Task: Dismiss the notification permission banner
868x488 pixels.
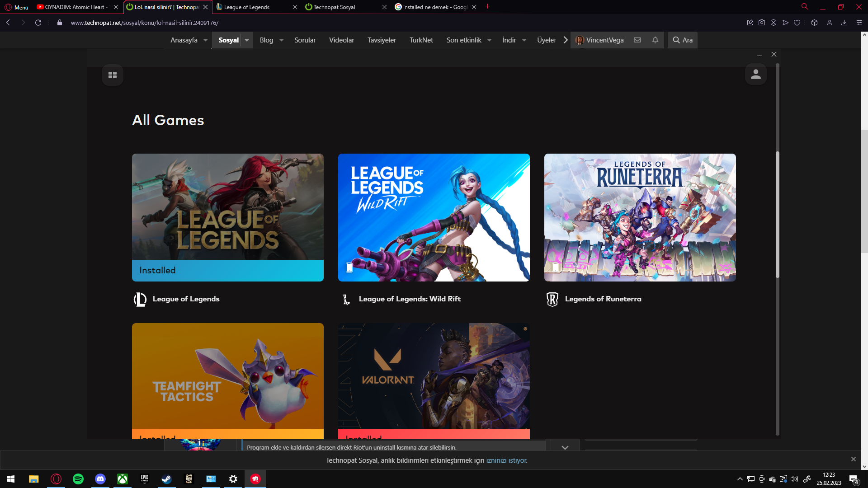Action: tap(853, 459)
